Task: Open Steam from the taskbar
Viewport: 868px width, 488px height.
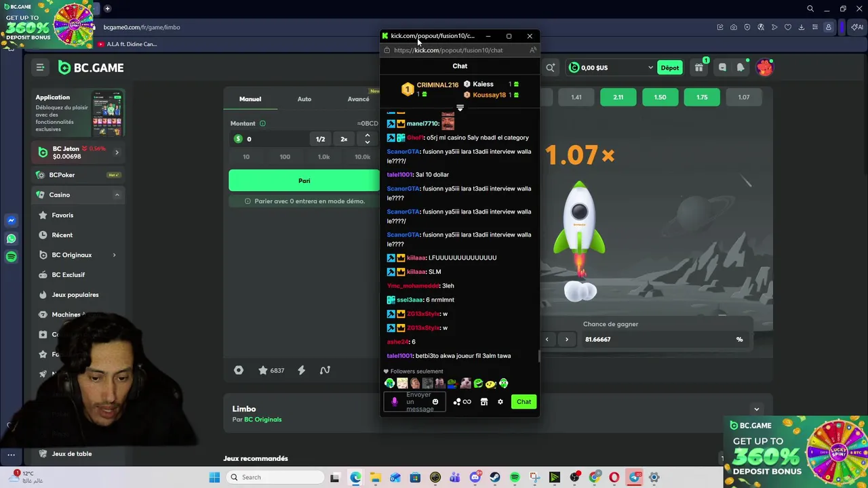Action: point(495,477)
